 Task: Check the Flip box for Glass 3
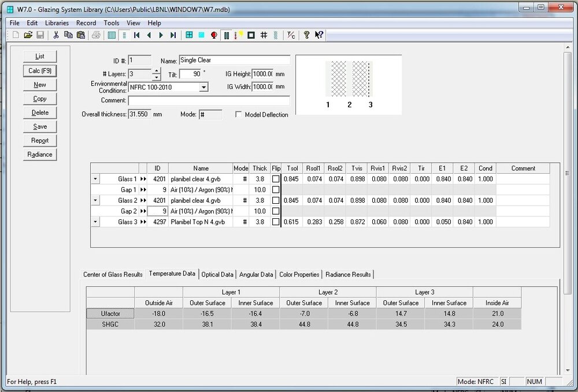276,222
